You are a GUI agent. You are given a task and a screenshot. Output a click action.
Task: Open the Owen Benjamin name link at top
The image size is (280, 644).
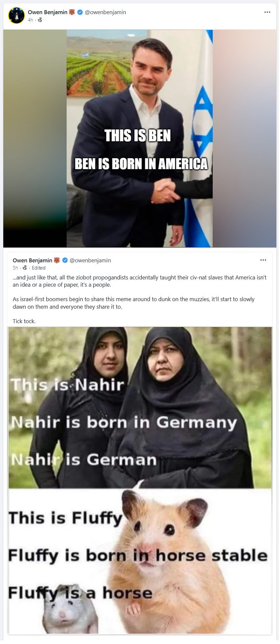tap(48, 12)
